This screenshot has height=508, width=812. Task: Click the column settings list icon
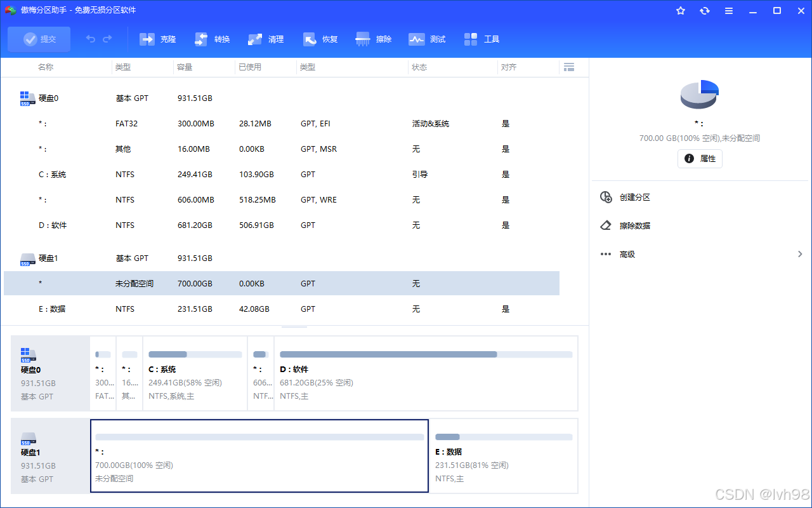[568, 67]
